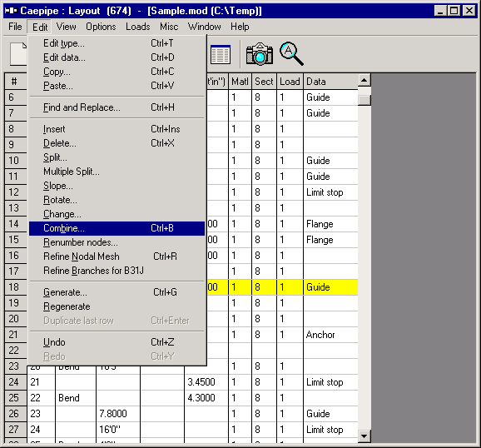Click node 22 cell in row 25

point(41,398)
